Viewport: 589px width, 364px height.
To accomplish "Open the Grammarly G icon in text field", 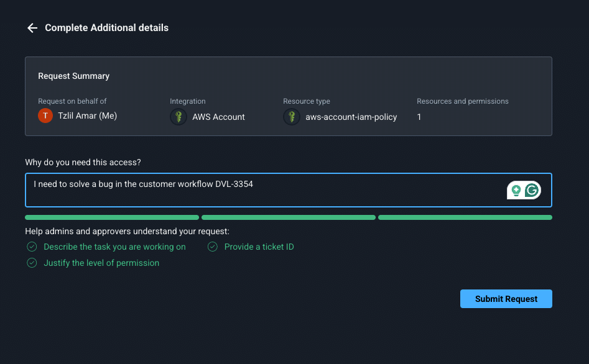I will pyautogui.click(x=532, y=191).
